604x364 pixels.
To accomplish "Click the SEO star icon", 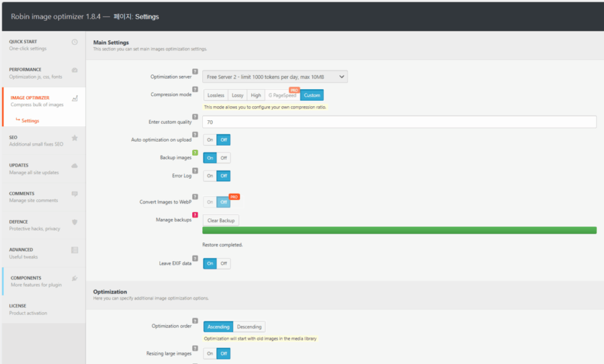I will [74, 138].
